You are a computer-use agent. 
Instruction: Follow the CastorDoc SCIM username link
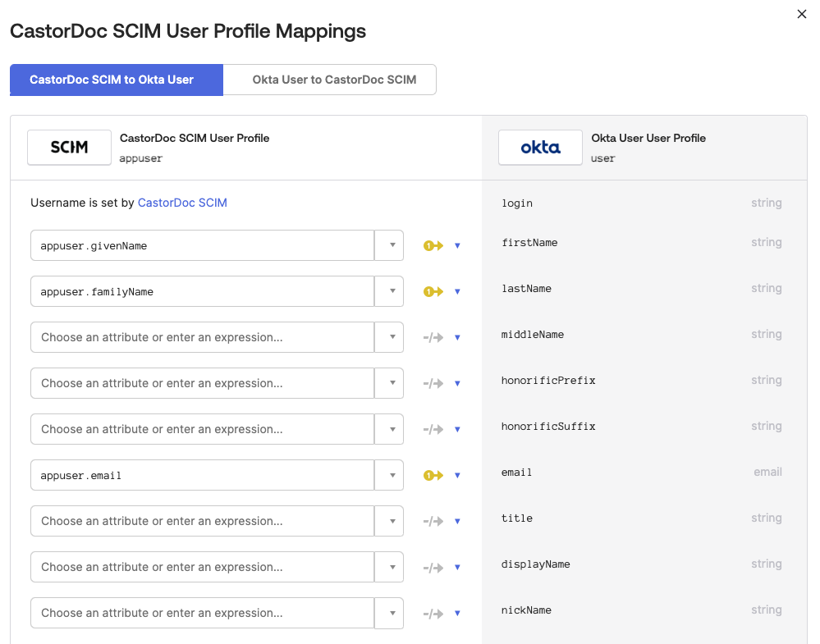pos(182,203)
